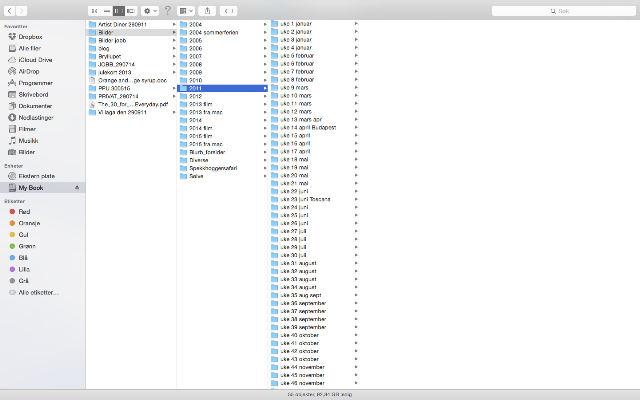Select the uke 35 aug sept folder

pyautogui.click(x=314, y=295)
